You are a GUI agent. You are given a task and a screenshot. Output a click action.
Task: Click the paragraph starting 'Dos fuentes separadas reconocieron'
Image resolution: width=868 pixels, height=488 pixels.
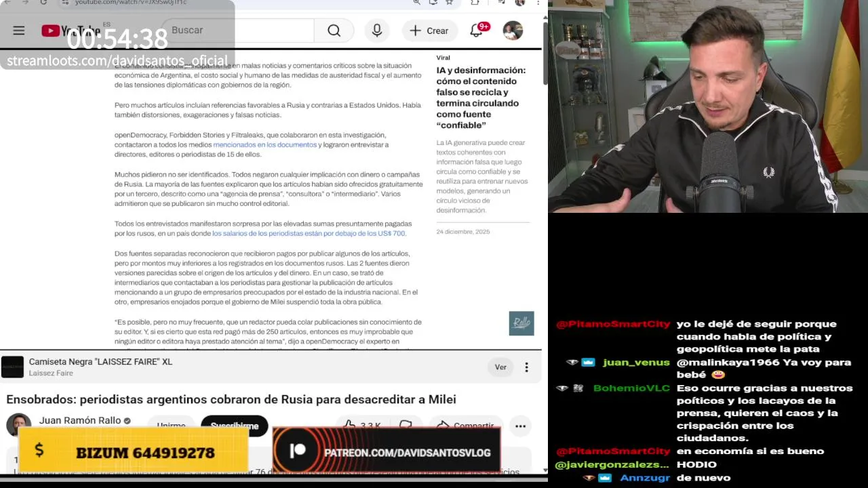click(269, 277)
